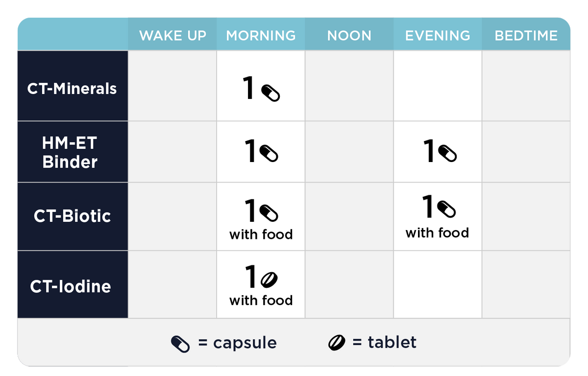This screenshot has width=588, height=376.
Task: Click the empty CT-Minerals bedtime cell
Action: (526, 86)
